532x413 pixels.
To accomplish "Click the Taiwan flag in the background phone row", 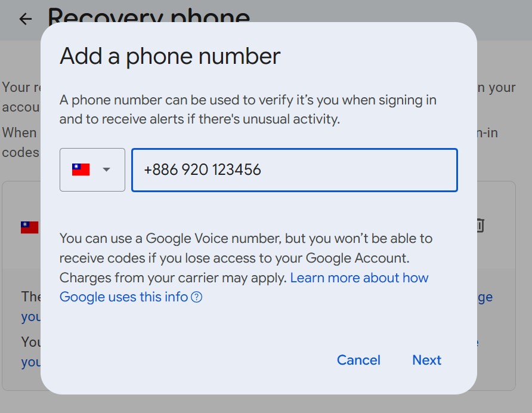I will point(29,226).
